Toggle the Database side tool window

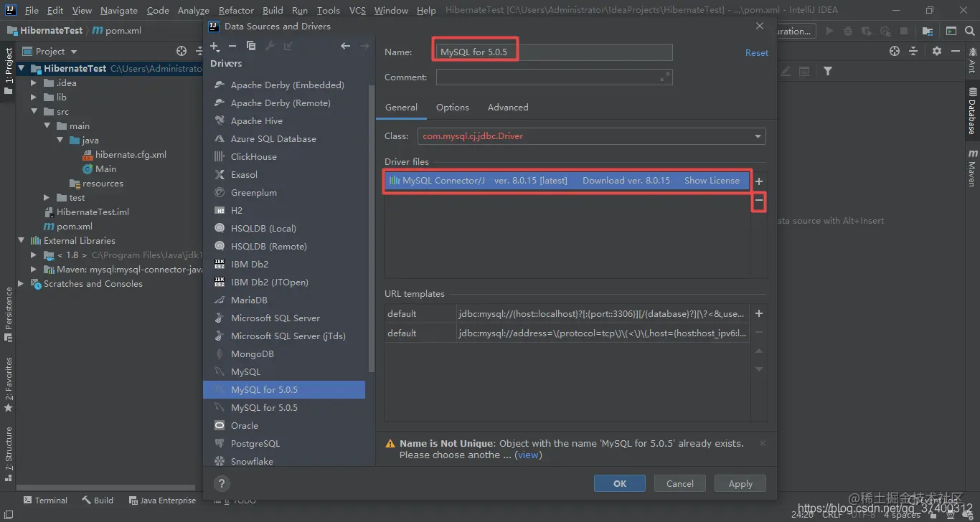[972, 111]
